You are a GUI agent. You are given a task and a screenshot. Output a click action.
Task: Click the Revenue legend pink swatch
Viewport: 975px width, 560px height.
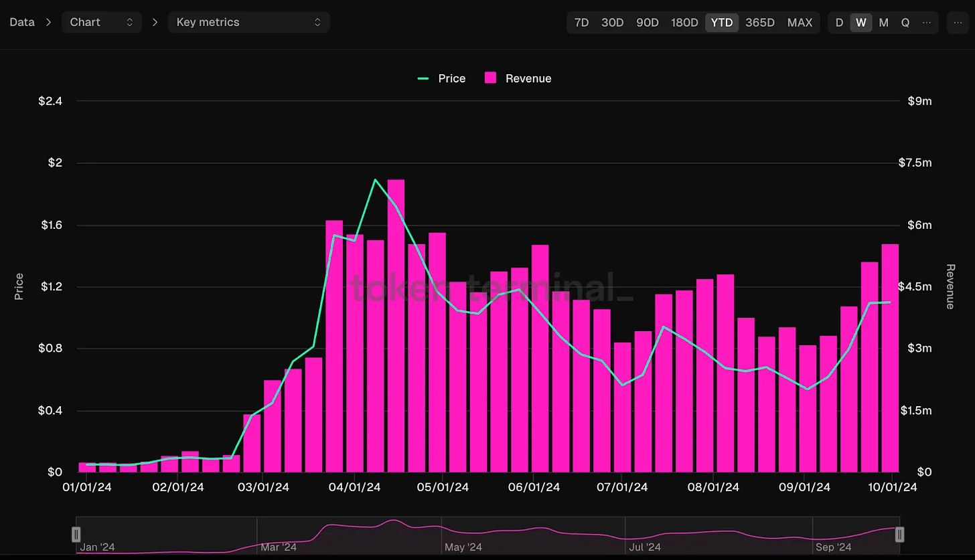click(x=491, y=78)
